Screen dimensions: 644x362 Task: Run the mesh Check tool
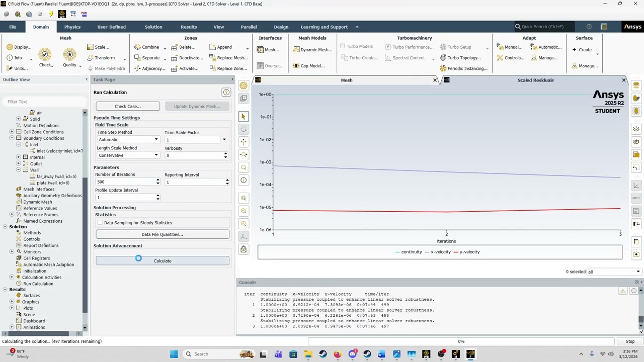(x=45, y=58)
